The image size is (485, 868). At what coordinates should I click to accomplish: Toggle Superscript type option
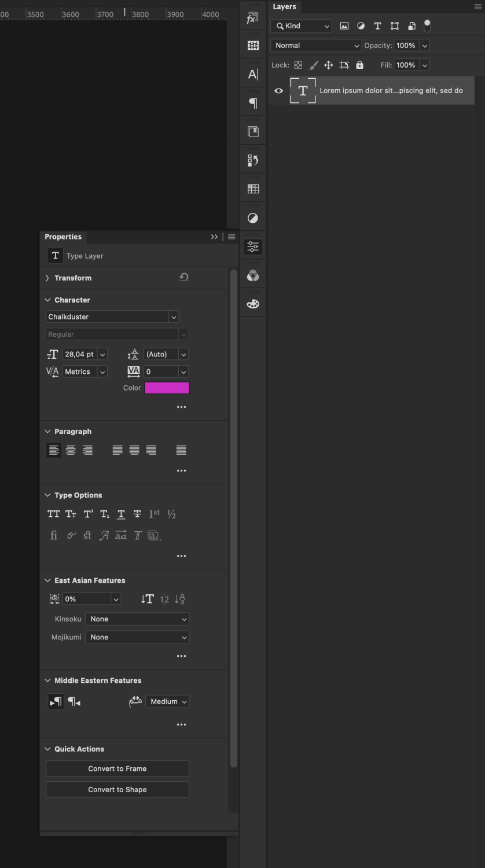click(x=88, y=514)
